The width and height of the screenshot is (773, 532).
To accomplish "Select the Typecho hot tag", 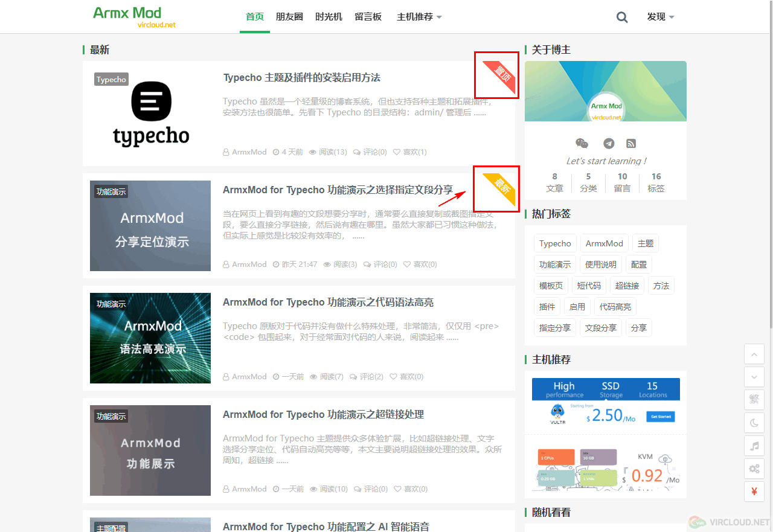I will click(x=555, y=243).
